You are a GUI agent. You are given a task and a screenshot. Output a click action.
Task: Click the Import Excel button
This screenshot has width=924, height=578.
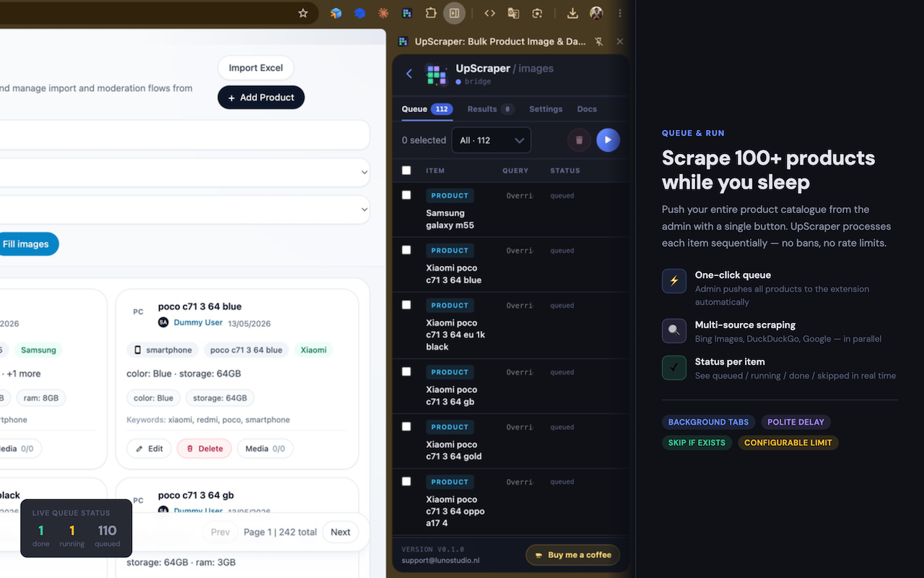(x=256, y=68)
